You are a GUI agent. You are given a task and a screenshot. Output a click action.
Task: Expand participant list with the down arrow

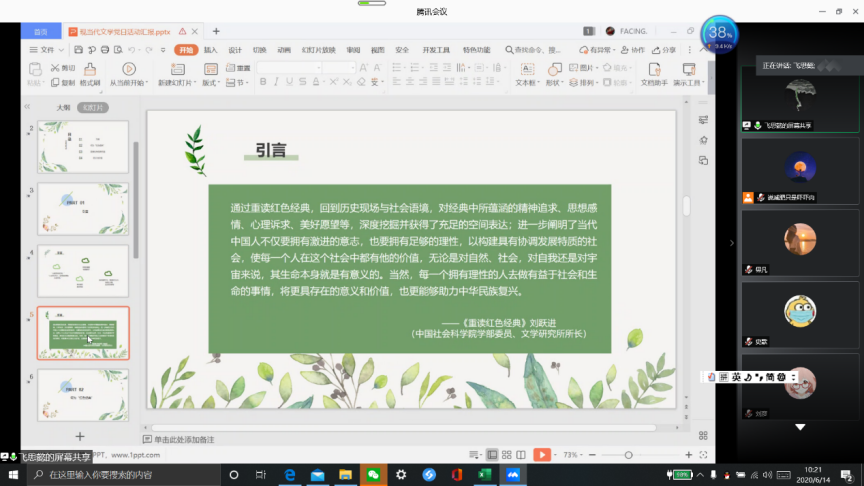coord(799,427)
